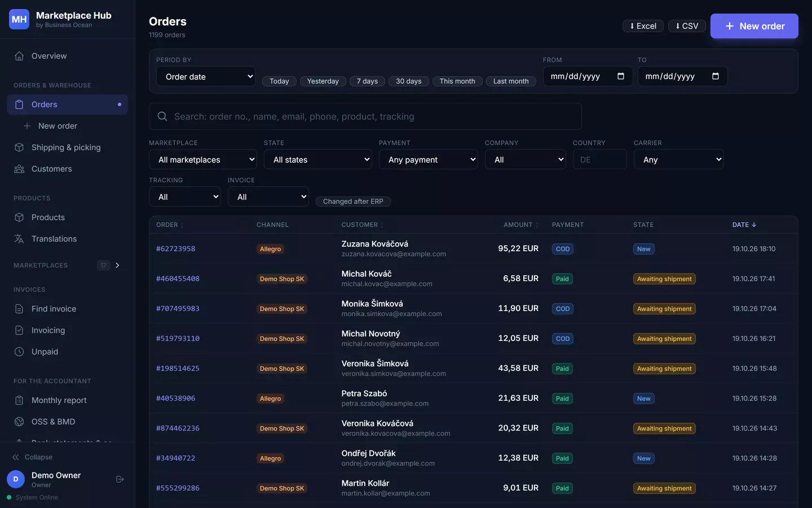Open the Tracking filter dropdown
The width and height of the screenshot is (812, 508).
click(x=185, y=196)
